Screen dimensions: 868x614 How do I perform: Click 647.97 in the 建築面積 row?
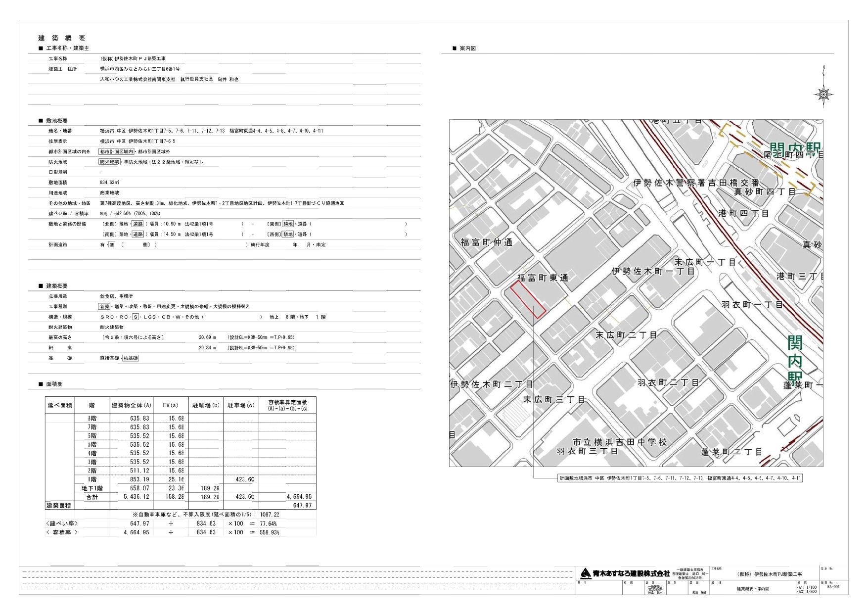click(x=303, y=506)
